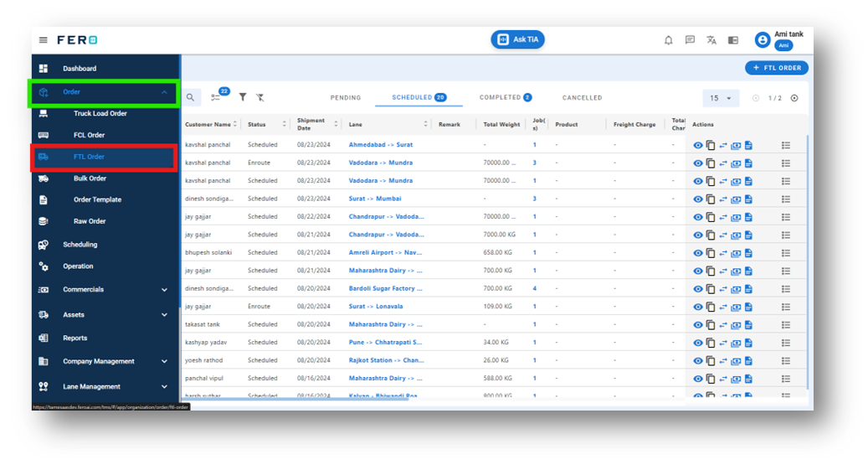868x465 pixels.
Task: Open document icon for Amreli Airport row
Action: tap(748, 253)
